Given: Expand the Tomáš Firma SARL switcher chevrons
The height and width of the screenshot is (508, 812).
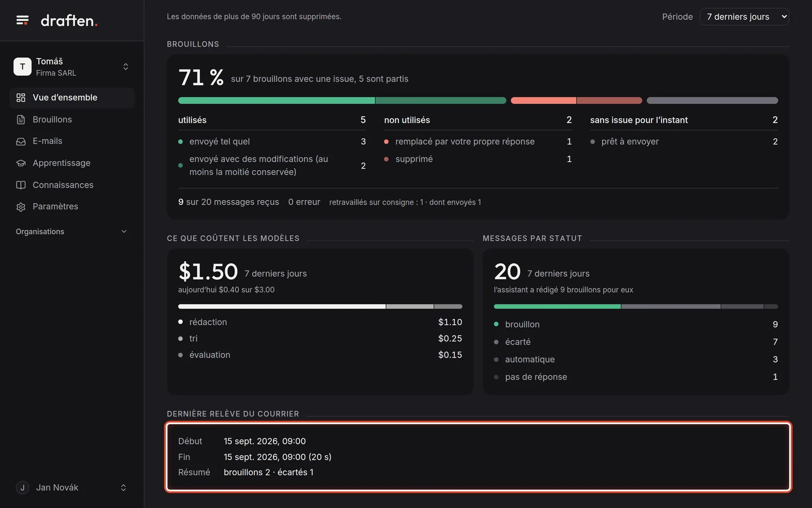Looking at the screenshot, I should tap(126, 67).
